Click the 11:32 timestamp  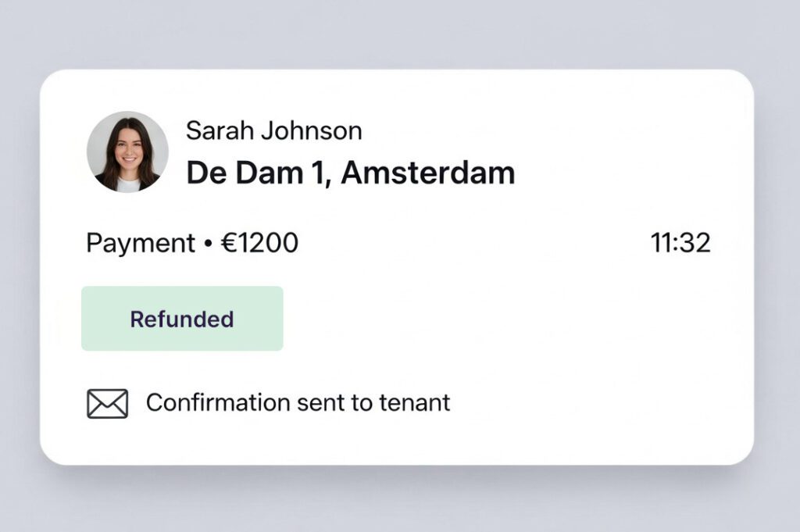(682, 242)
